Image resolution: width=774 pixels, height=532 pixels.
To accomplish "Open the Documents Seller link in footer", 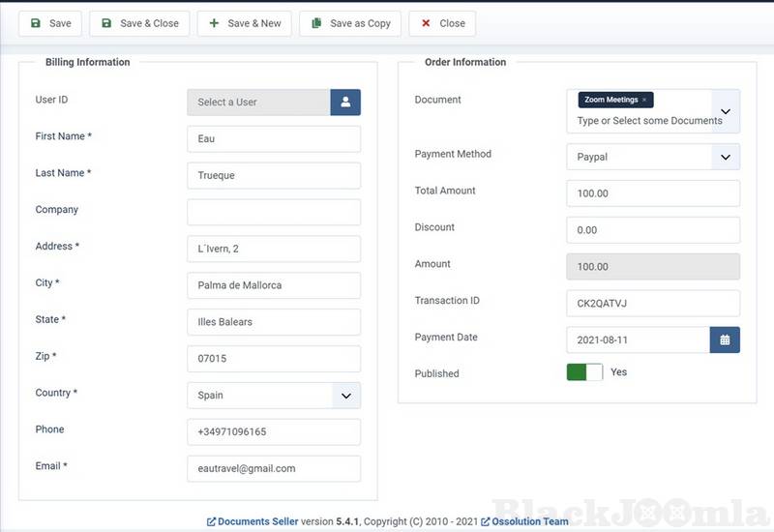I will 257,521.
